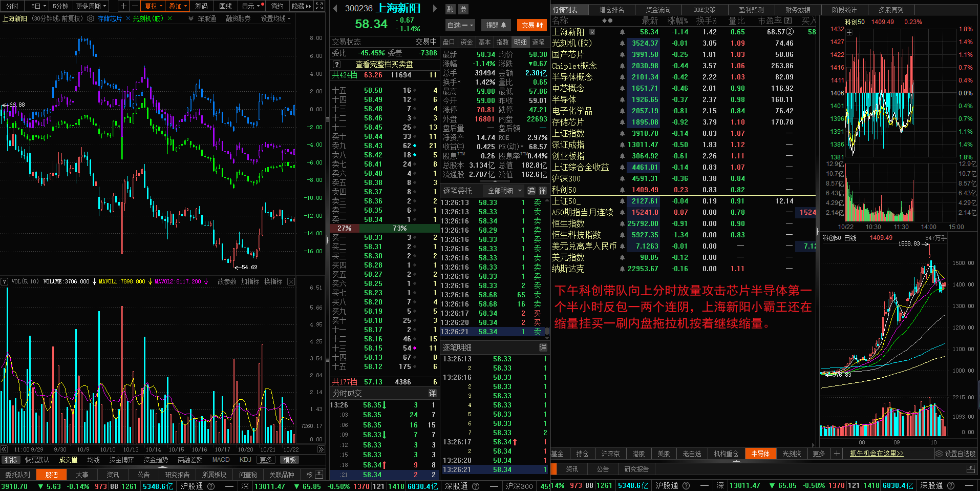This screenshot has height=491, width=980.
Task: Switch chart to 分时 view
Action: pyautogui.click(x=12, y=6)
